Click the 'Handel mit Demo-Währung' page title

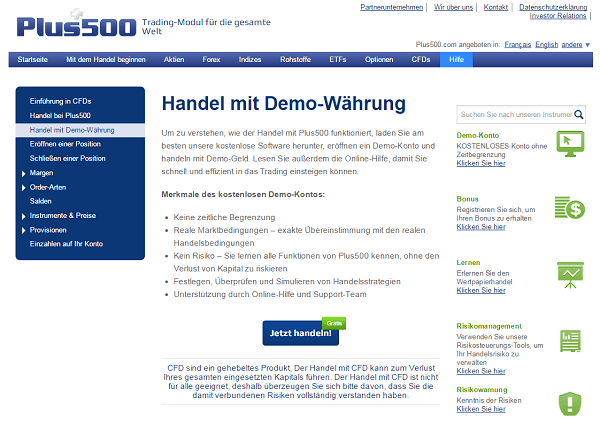click(x=284, y=104)
